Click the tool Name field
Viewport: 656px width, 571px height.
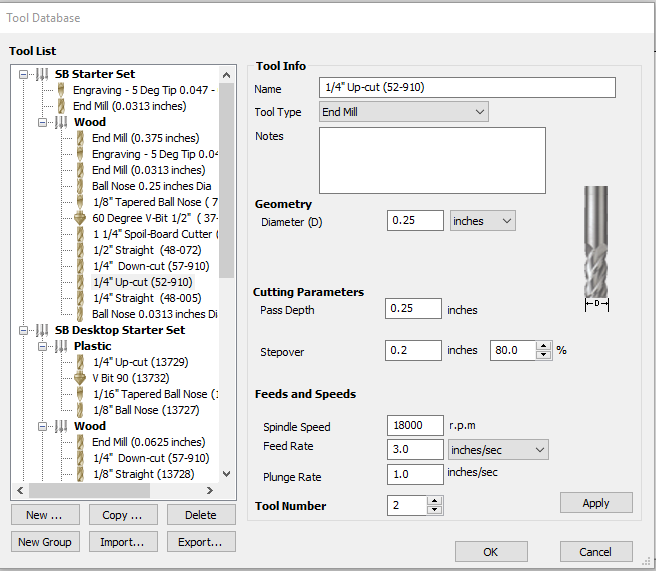467,87
